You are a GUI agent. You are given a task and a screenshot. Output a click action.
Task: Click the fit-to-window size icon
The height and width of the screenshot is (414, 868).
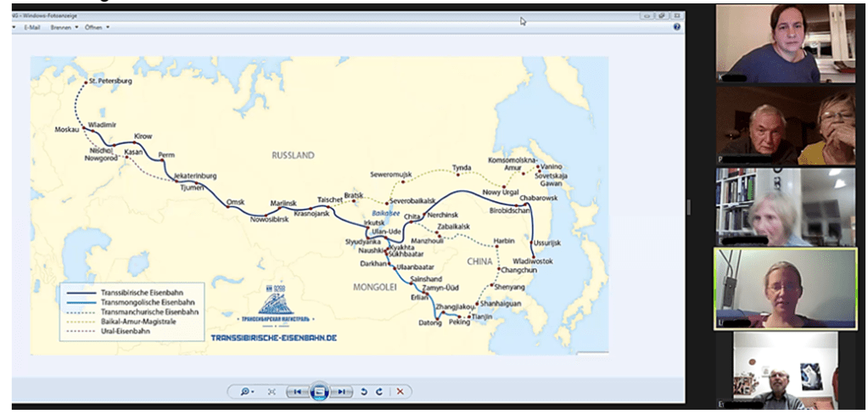[x=272, y=391]
